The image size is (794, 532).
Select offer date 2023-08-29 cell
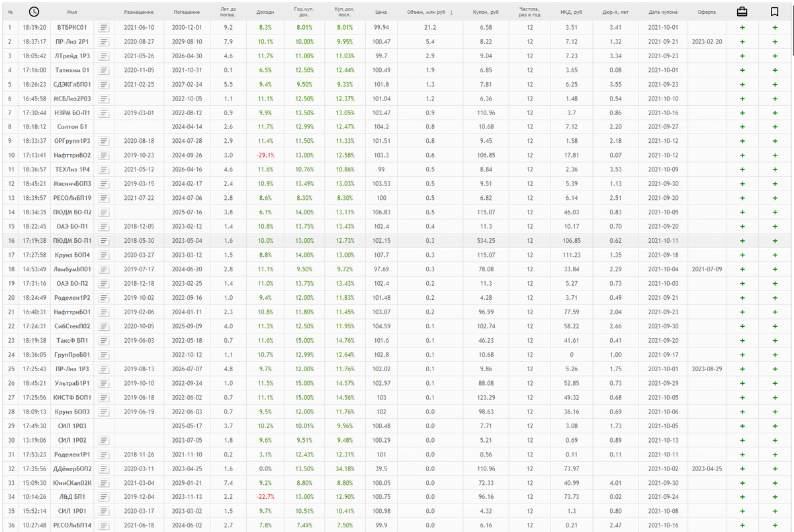(x=706, y=368)
